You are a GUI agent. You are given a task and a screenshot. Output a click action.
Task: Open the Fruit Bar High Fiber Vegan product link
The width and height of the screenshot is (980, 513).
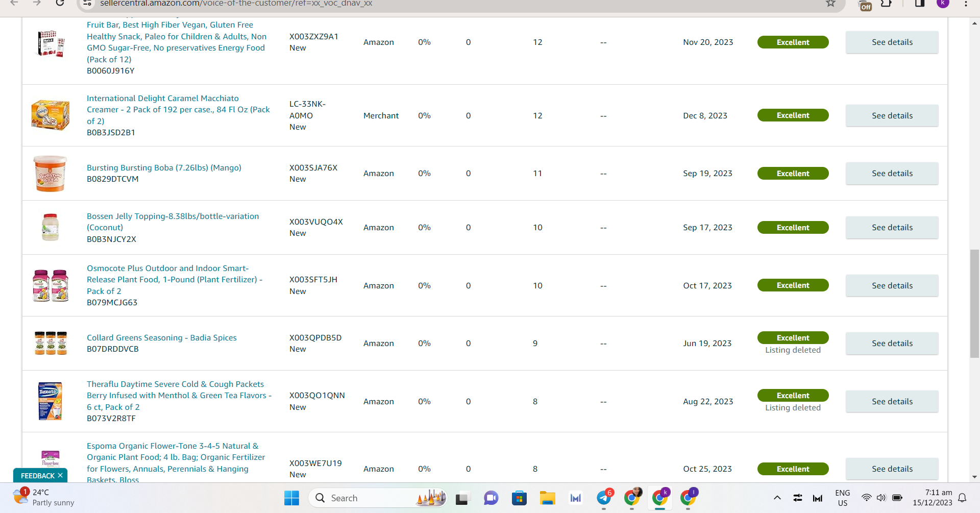tap(177, 42)
